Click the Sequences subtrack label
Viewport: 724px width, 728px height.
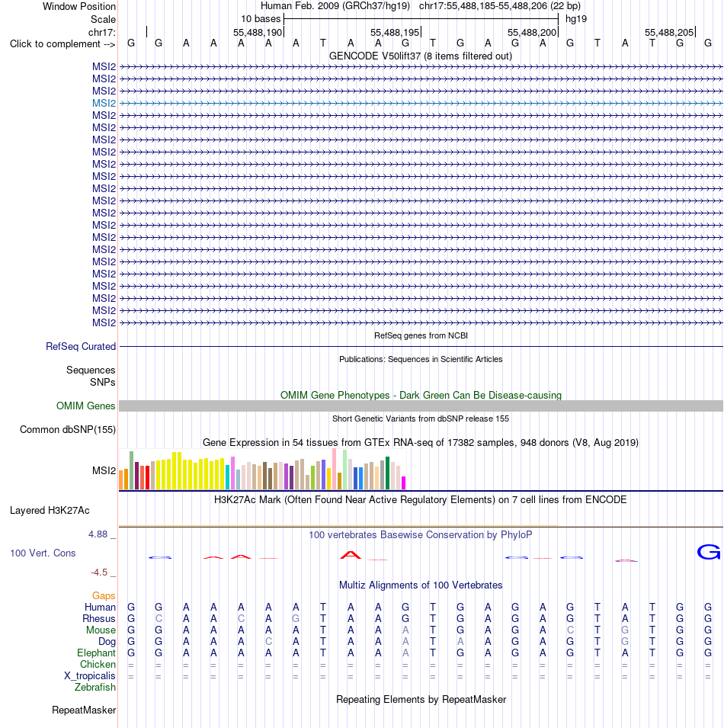click(x=91, y=370)
